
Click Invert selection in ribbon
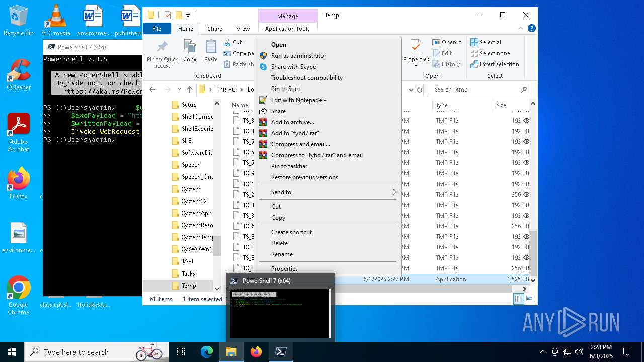point(495,64)
